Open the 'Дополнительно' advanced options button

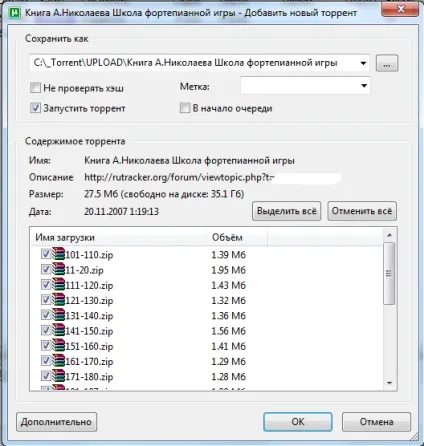coord(56,422)
